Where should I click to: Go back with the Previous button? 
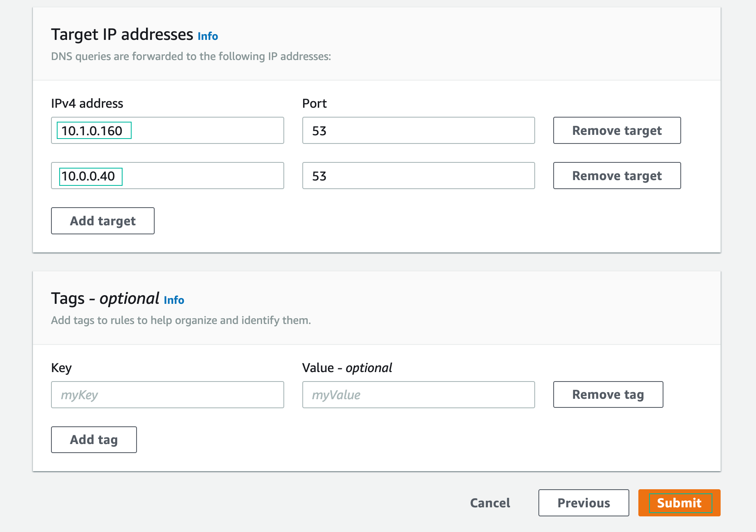point(583,503)
